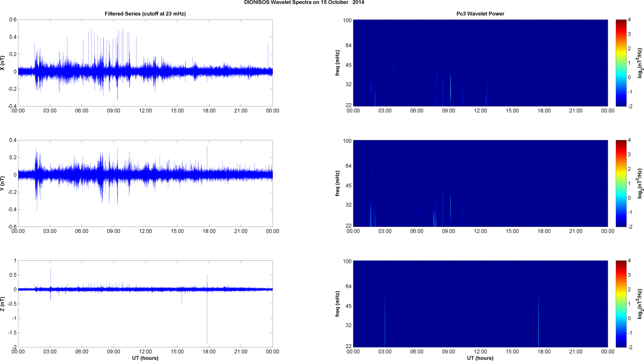Click inside the Y component filtered series plot

pyautogui.click(x=145, y=183)
